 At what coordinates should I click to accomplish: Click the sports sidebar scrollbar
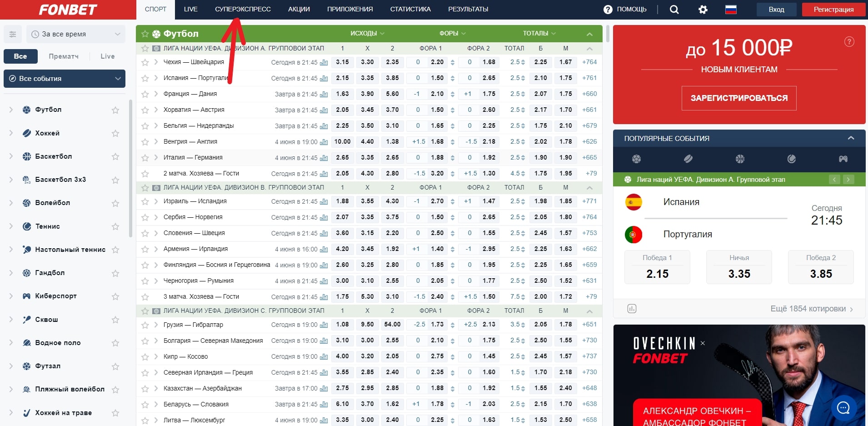click(131, 168)
